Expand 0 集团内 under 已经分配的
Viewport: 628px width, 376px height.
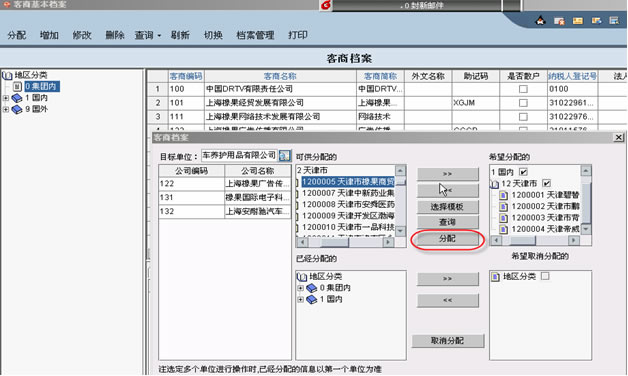click(300, 288)
